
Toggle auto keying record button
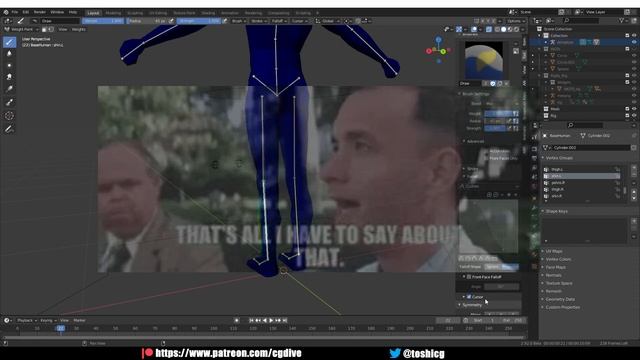[236, 321]
